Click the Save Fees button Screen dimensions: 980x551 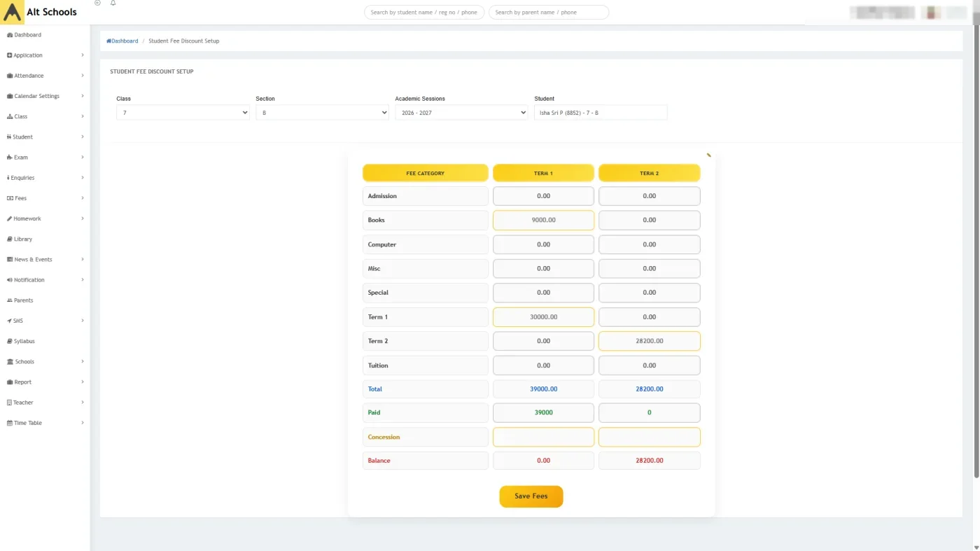point(531,496)
